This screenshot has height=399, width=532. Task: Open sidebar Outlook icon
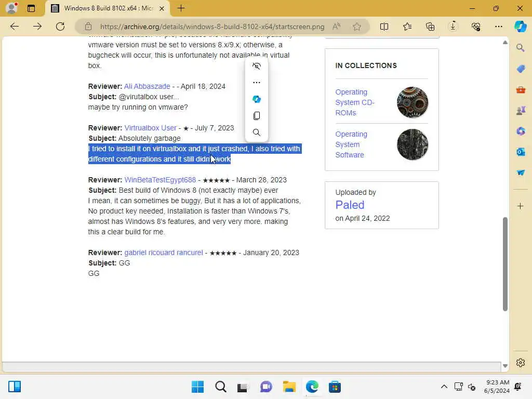tap(521, 152)
